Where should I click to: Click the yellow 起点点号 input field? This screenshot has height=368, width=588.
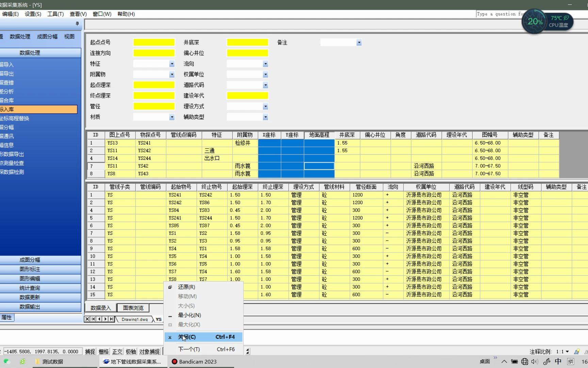click(154, 43)
